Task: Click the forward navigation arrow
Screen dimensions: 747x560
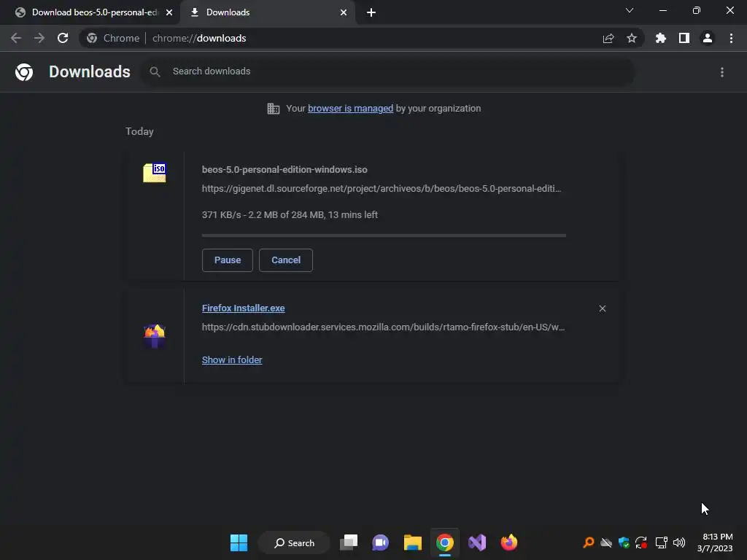Action: pyautogui.click(x=39, y=38)
